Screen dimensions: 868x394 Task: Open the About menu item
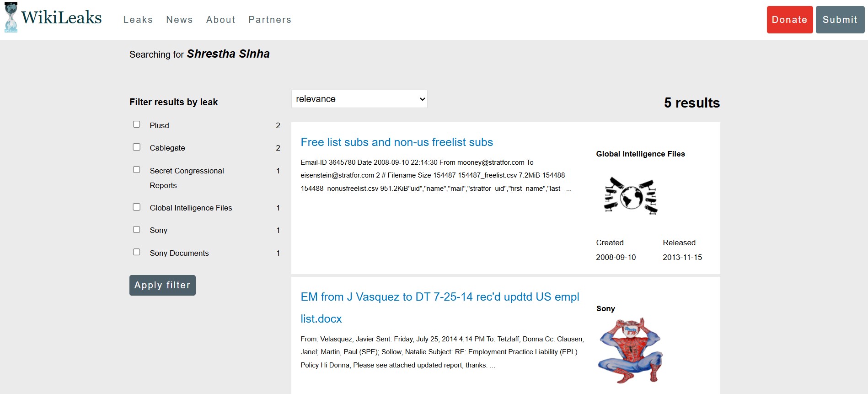pos(220,20)
